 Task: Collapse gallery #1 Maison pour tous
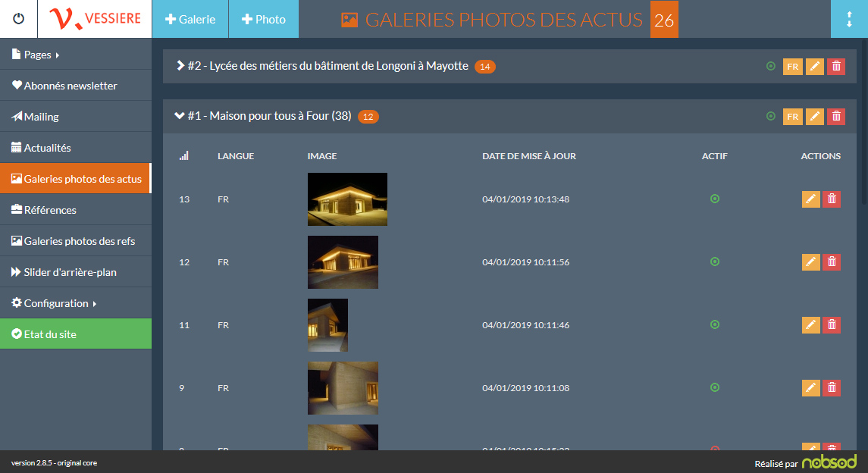coord(180,116)
